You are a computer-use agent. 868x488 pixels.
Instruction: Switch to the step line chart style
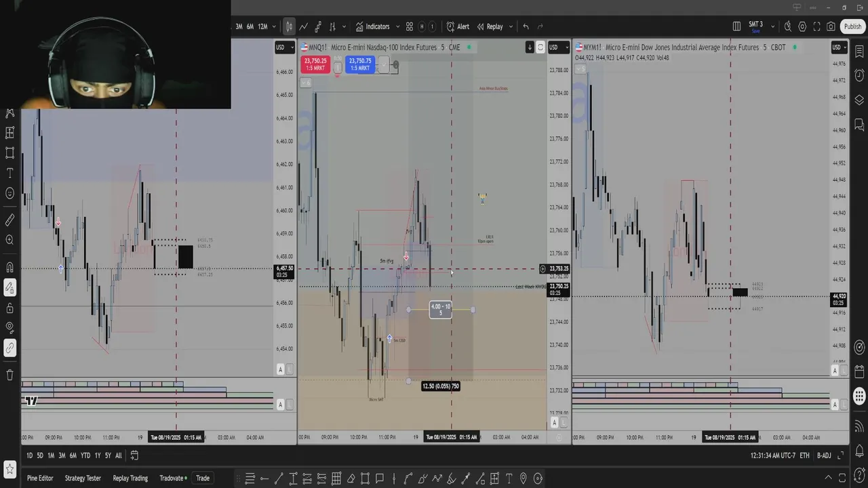pos(318,26)
